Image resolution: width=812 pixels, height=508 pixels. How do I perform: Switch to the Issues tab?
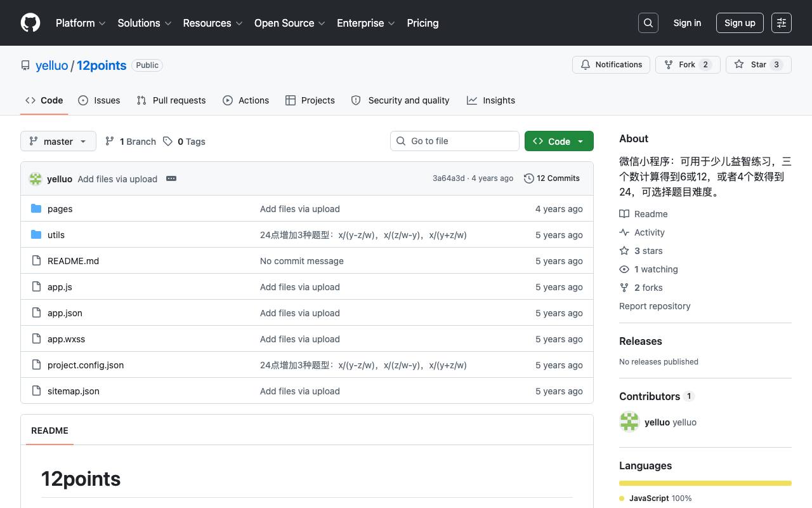pyautogui.click(x=99, y=100)
